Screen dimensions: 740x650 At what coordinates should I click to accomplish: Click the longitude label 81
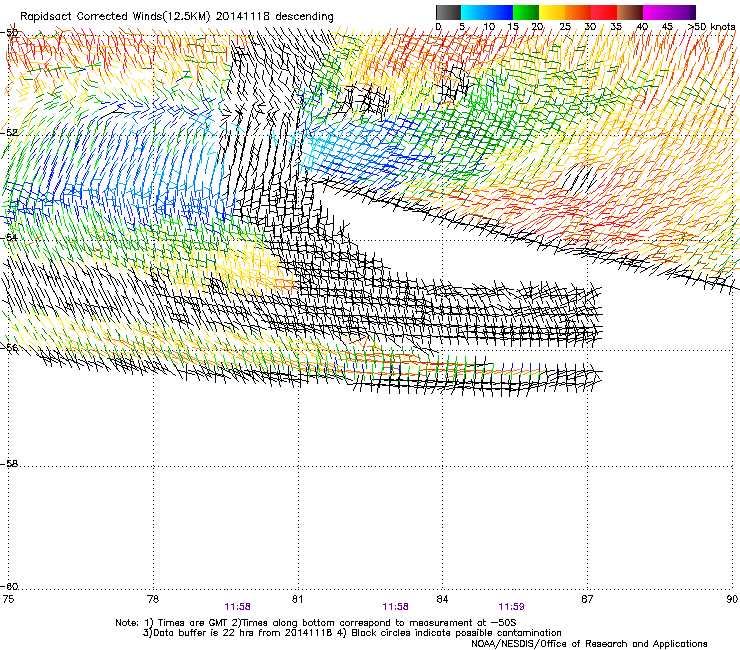[297, 599]
